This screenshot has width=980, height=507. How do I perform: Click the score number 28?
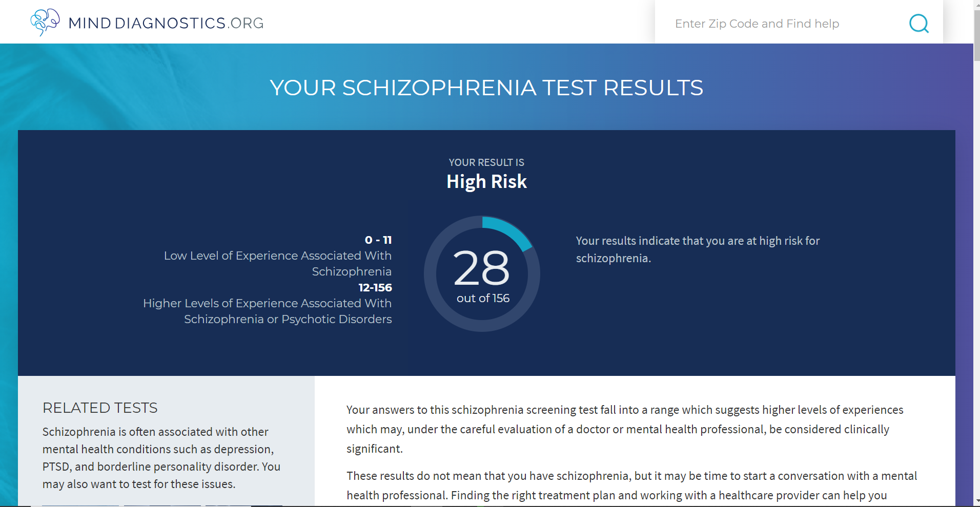click(481, 268)
